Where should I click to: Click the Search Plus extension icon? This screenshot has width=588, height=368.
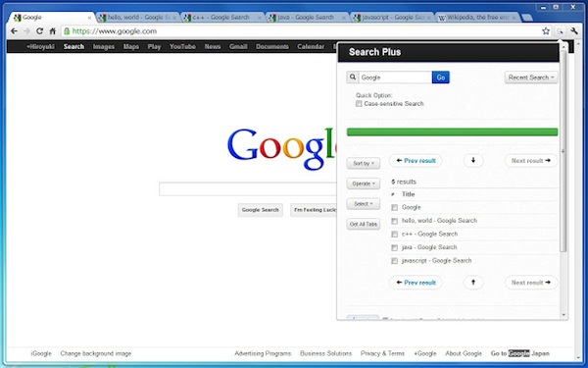pos(560,31)
